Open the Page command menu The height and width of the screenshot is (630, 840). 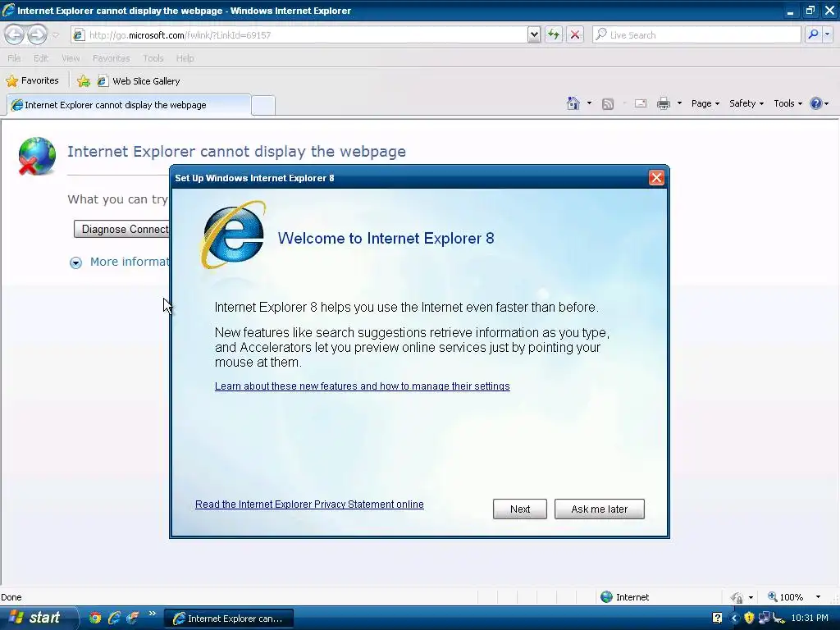click(705, 103)
